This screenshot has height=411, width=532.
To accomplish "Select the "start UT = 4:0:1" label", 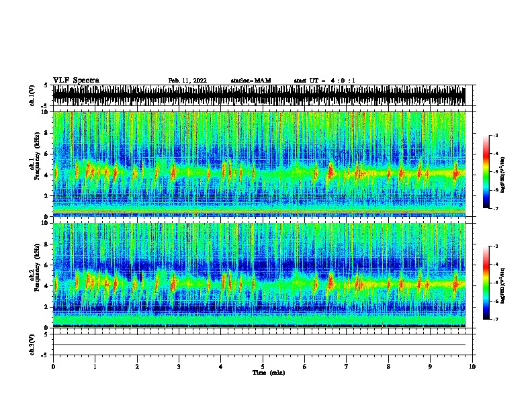I will (x=324, y=81).
